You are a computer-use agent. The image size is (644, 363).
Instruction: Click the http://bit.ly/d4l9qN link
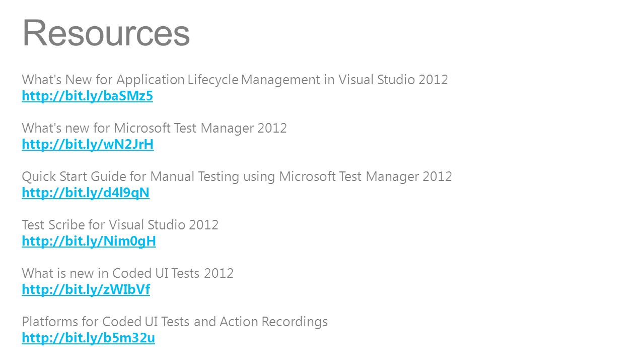(x=86, y=193)
